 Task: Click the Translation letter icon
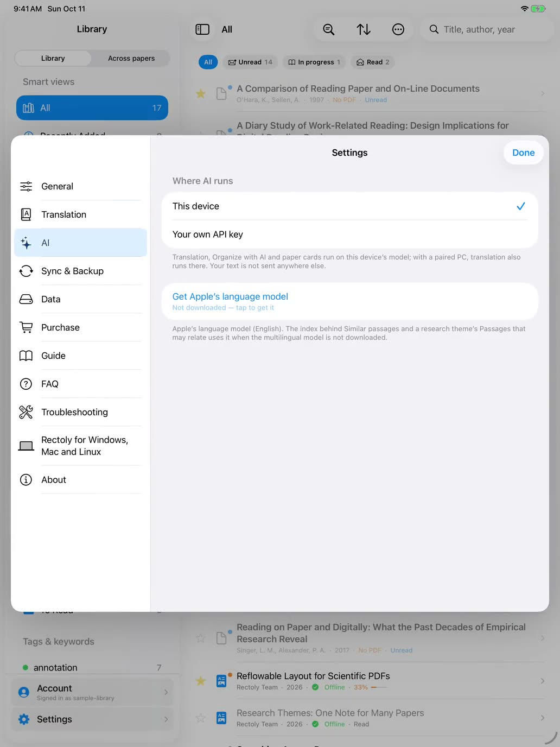click(26, 214)
